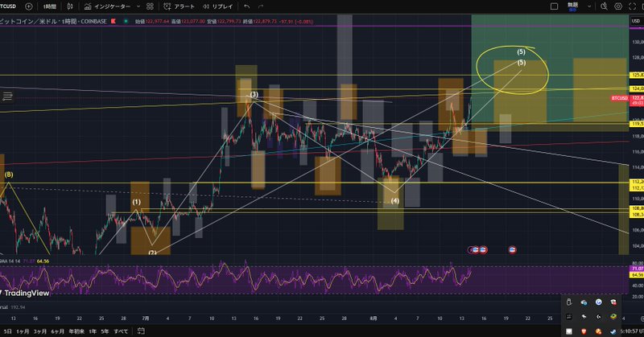Click the 125.8 yellow price label
The width and height of the screenshot is (644, 337).
(637, 75)
